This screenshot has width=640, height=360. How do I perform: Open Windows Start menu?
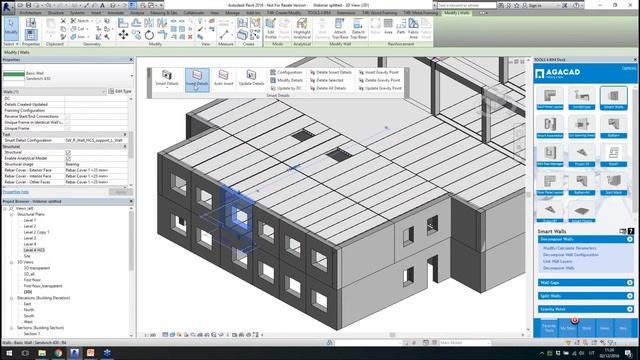[8, 353]
